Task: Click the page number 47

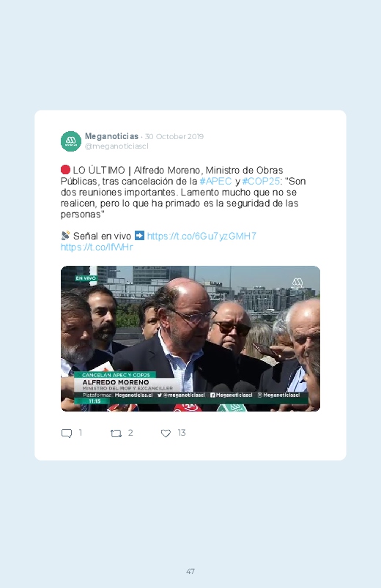Action: pos(190,571)
